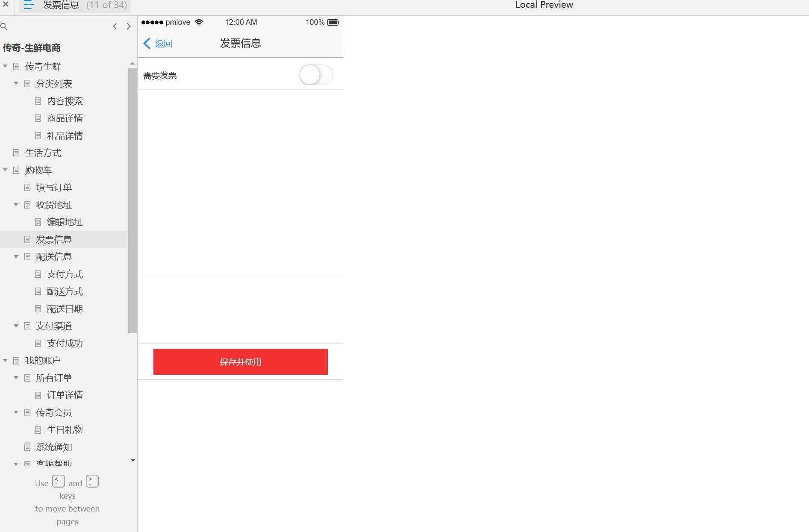This screenshot has width=809, height=532.
Task: Collapse the 所有订单 tree branch
Action: [x=16, y=378]
